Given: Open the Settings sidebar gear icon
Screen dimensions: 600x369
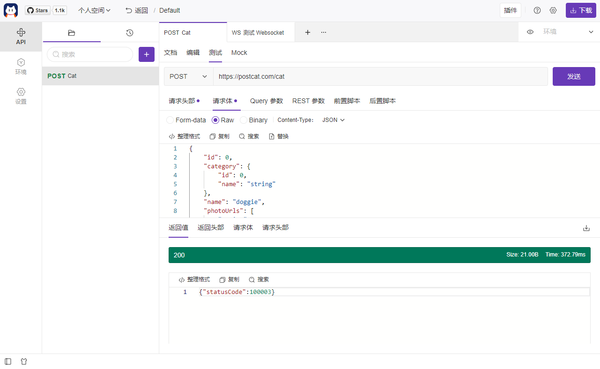Looking at the screenshot, I should pos(21,96).
